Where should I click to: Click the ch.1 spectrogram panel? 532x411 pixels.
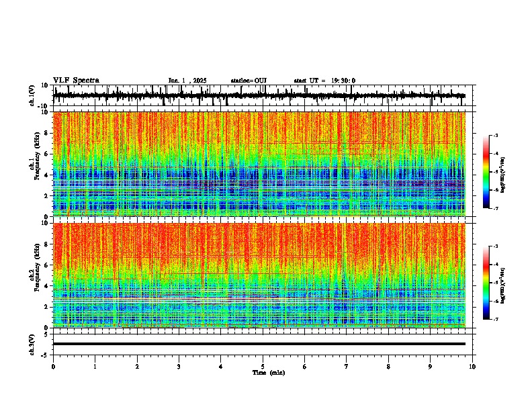[259, 164]
